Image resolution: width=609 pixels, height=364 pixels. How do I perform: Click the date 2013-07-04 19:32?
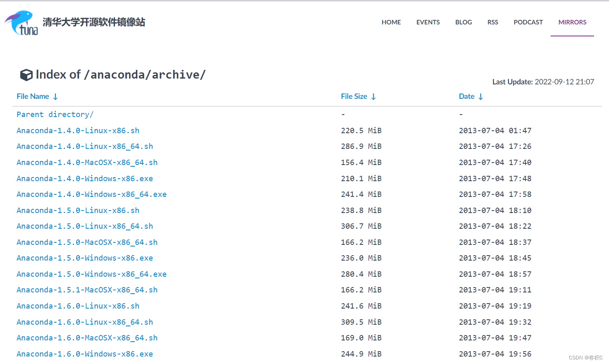495,322
